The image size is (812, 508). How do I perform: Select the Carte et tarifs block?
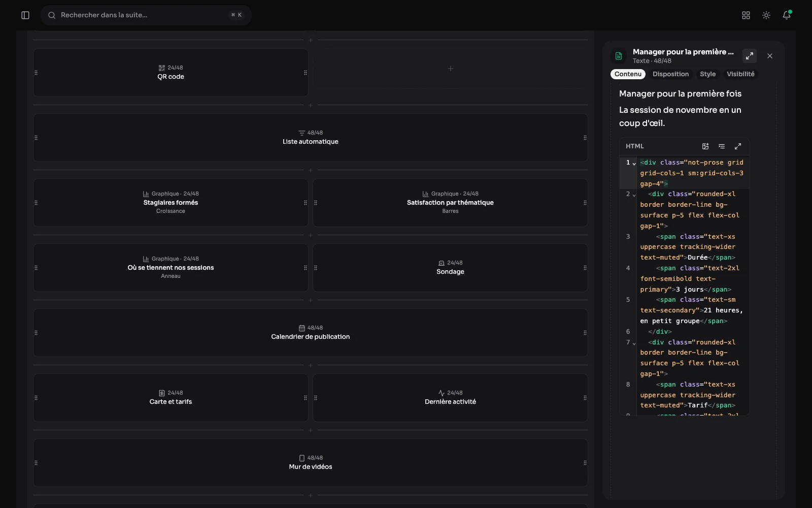pos(171,398)
